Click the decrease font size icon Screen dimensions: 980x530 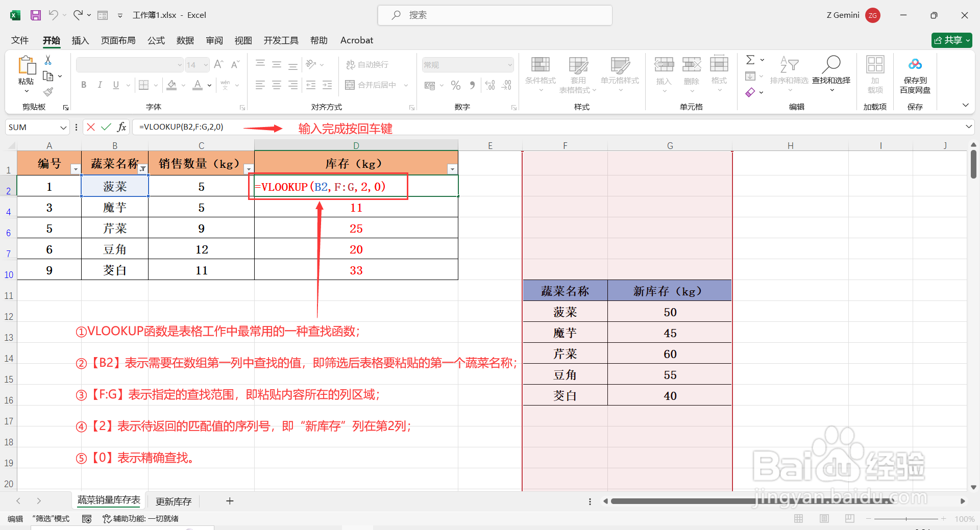(235, 64)
